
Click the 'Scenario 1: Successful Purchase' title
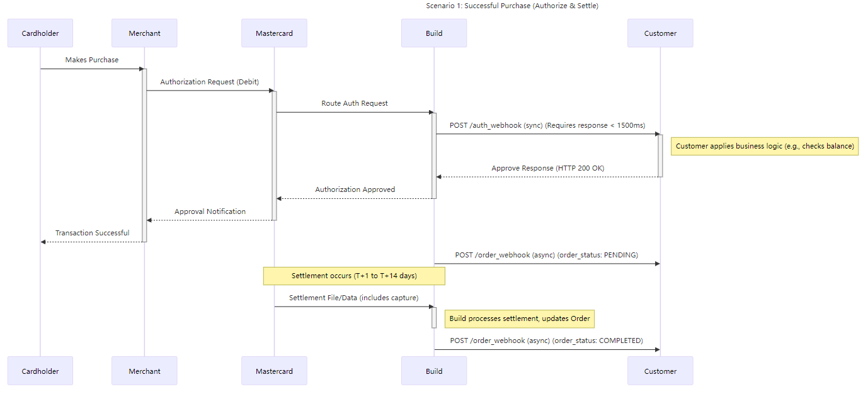(512, 6)
